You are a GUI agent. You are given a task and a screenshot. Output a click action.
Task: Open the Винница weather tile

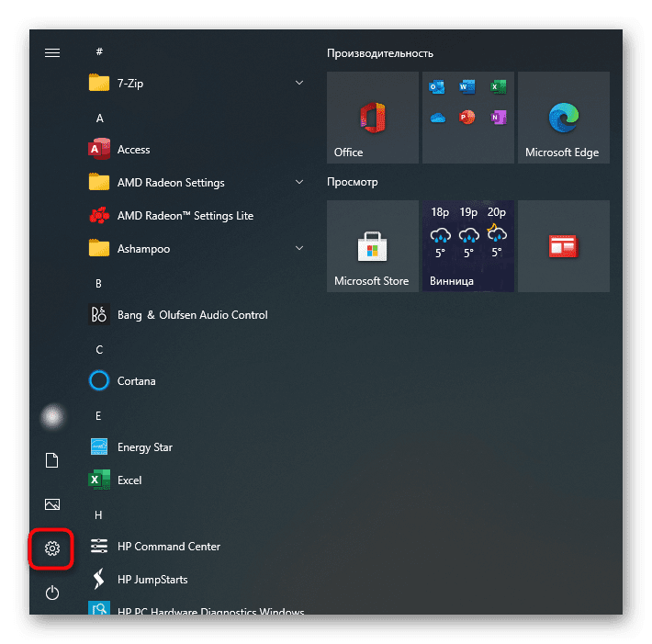coord(468,246)
